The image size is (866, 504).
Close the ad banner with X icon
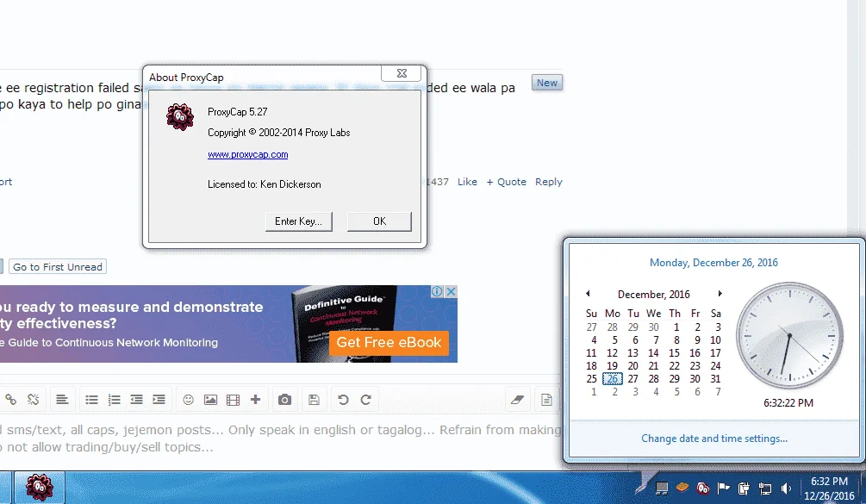[x=452, y=291]
